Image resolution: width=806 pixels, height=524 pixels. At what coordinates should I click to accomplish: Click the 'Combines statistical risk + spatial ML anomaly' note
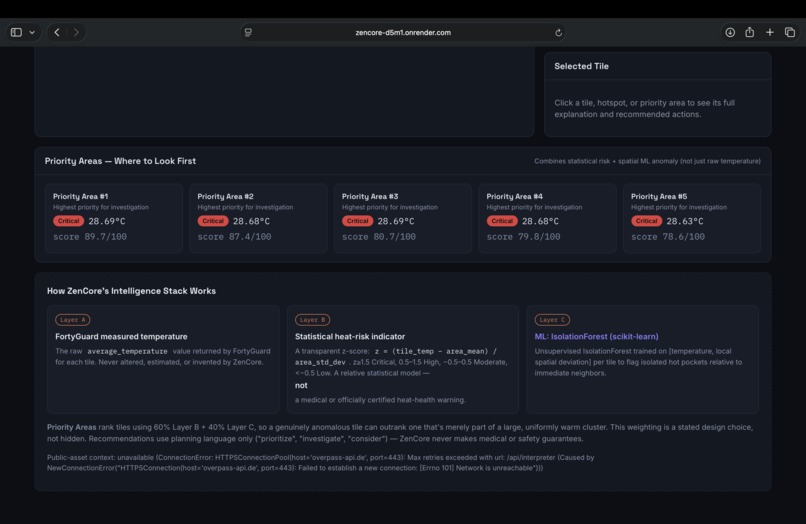(x=647, y=161)
